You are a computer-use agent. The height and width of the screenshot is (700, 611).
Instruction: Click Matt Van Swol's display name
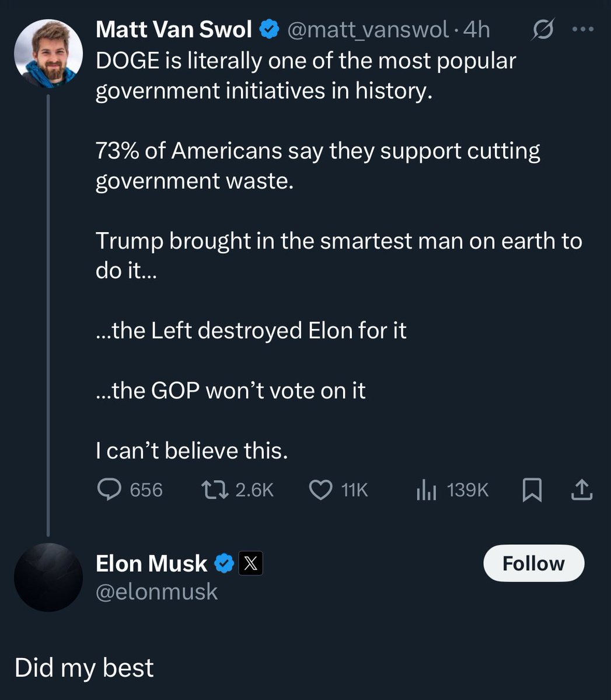coord(175,29)
